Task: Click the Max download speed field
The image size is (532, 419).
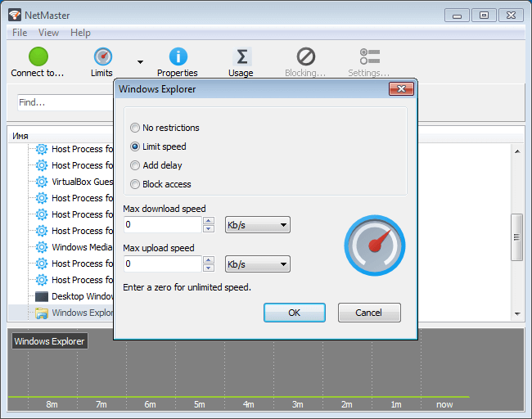Action: (163, 224)
